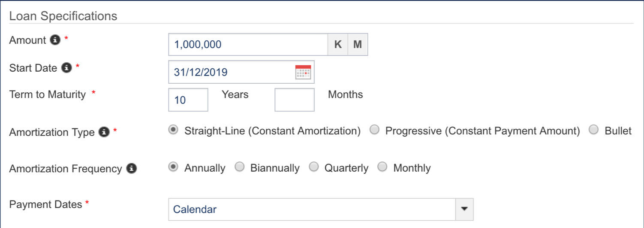Click the Amount info icon
The image size is (644, 228).
(x=55, y=40)
